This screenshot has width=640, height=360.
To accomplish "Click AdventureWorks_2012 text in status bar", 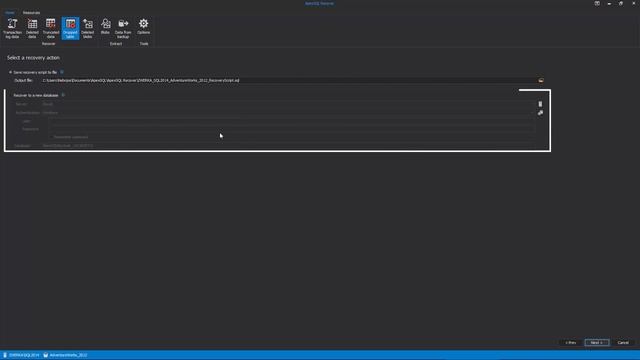I will tap(68, 355).
